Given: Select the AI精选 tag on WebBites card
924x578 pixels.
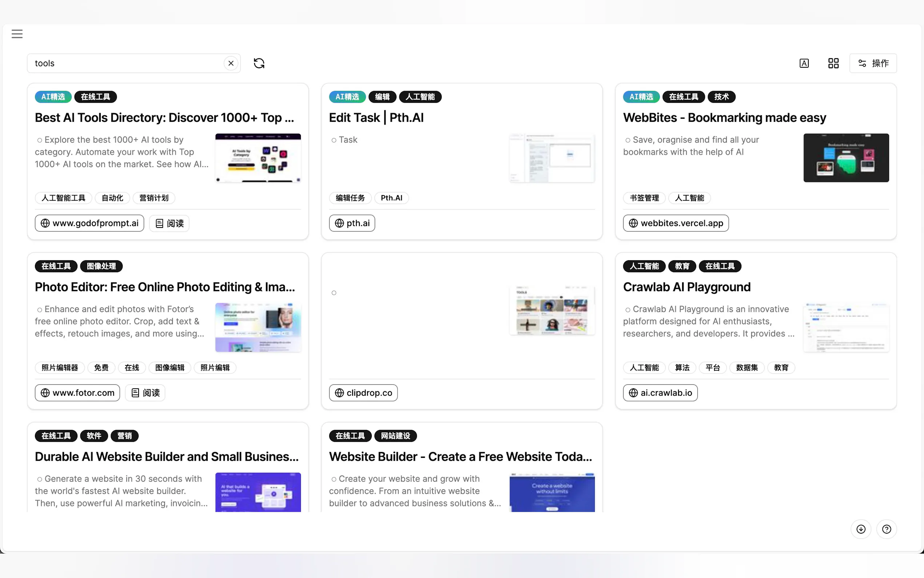Looking at the screenshot, I should point(641,97).
